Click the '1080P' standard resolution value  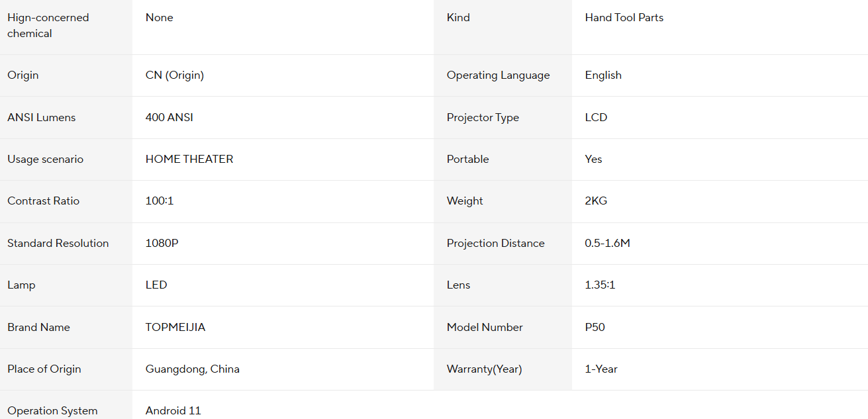click(x=162, y=243)
